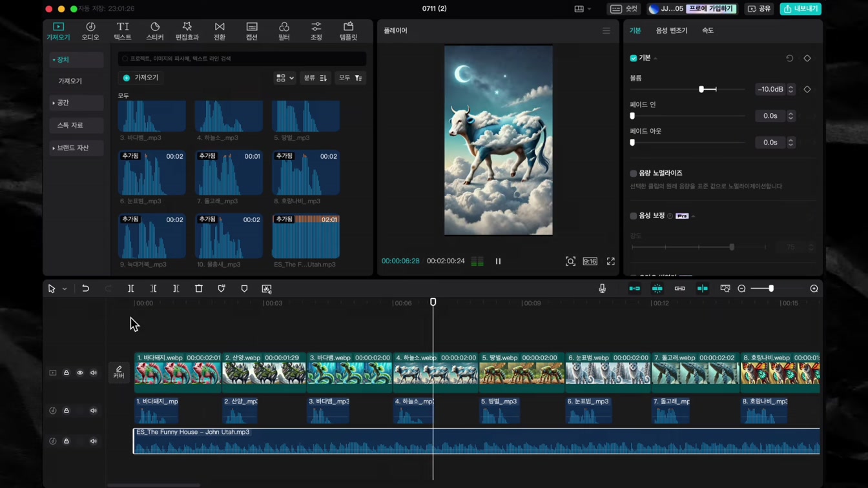Open the 분류 sort dropdown
868x488 pixels.
click(315, 78)
